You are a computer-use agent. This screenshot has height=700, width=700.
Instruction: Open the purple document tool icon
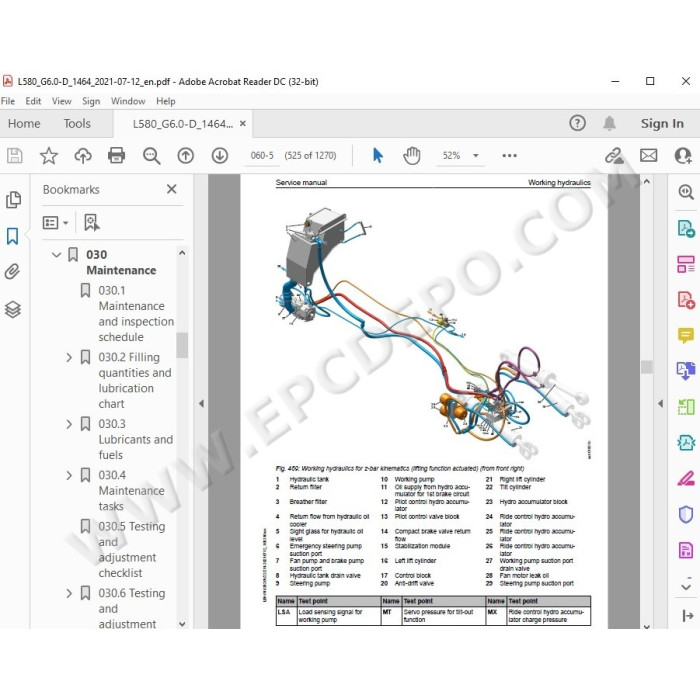point(686,550)
